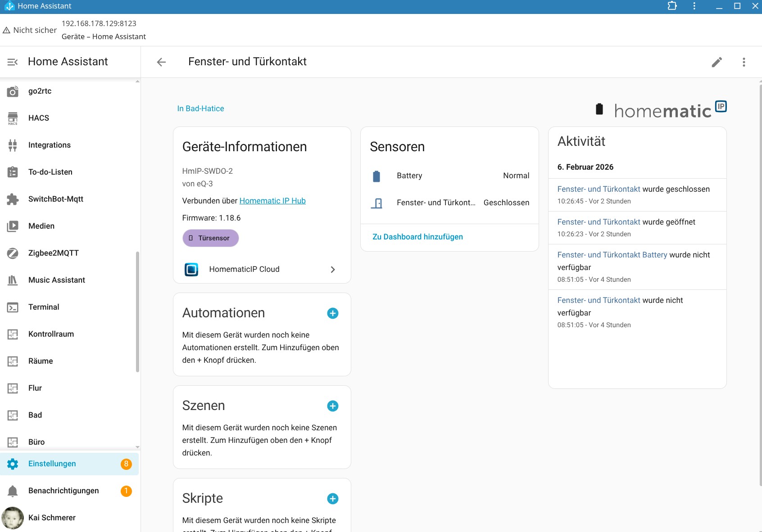Collapse the sidebar with hamburger icon
762x532 pixels.
[13, 62]
